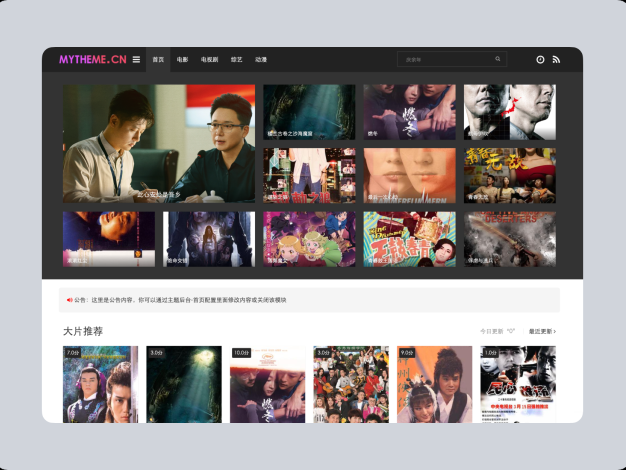Open watch history clock icon
626x470 pixels.
coord(540,59)
